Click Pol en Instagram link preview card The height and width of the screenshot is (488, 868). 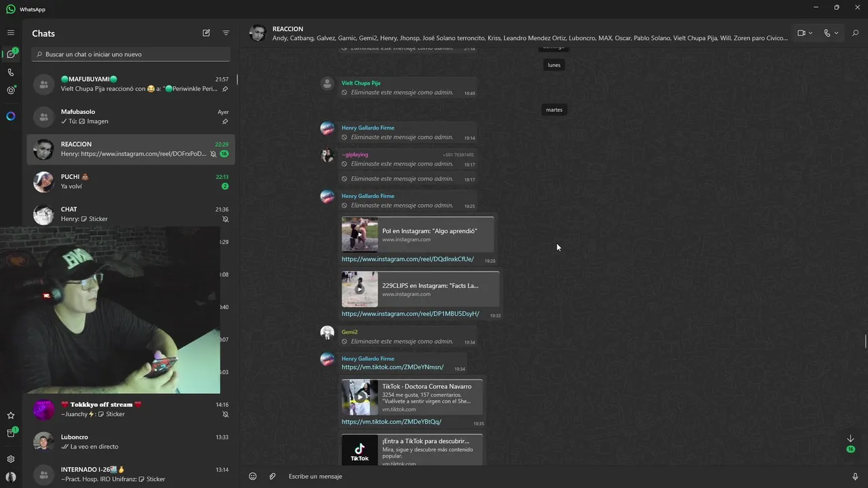tap(418, 235)
